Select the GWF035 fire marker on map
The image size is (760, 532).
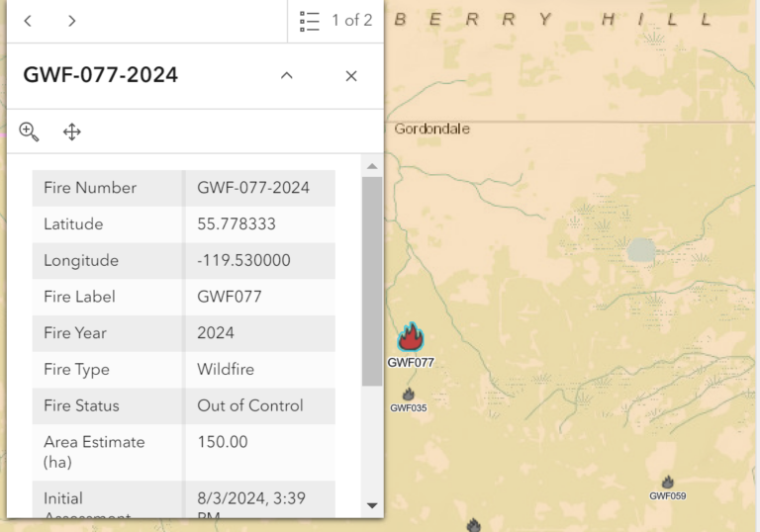tap(408, 395)
